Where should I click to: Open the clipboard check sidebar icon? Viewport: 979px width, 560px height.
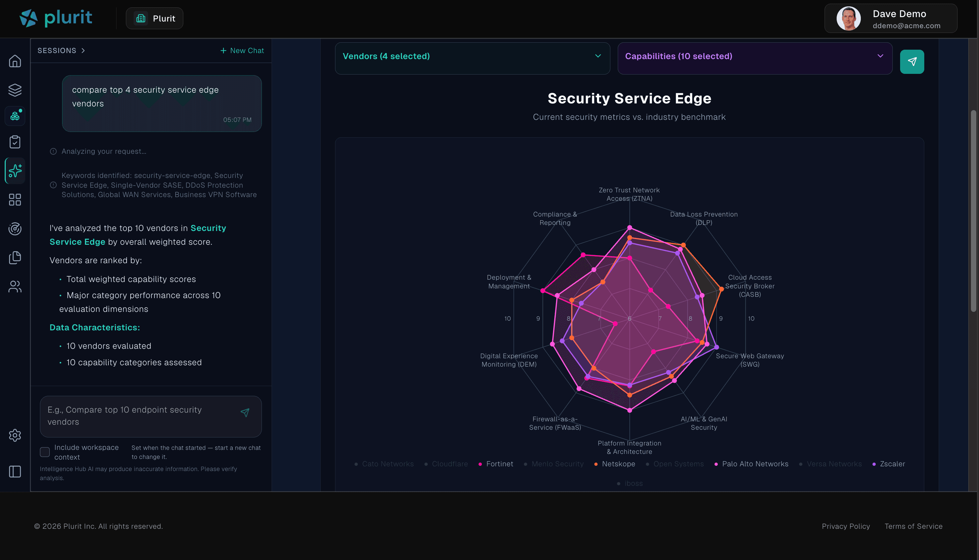(15, 142)
